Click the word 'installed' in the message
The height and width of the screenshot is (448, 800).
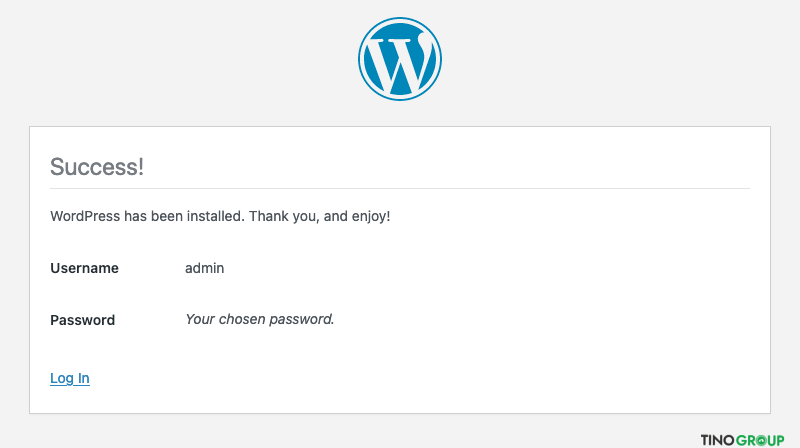coord(215,216)
